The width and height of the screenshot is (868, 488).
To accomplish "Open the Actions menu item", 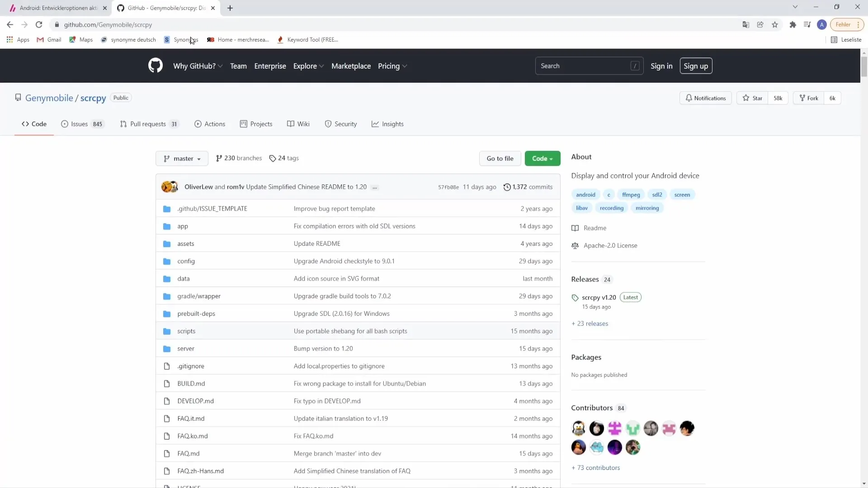I will [x=215, y=124].
